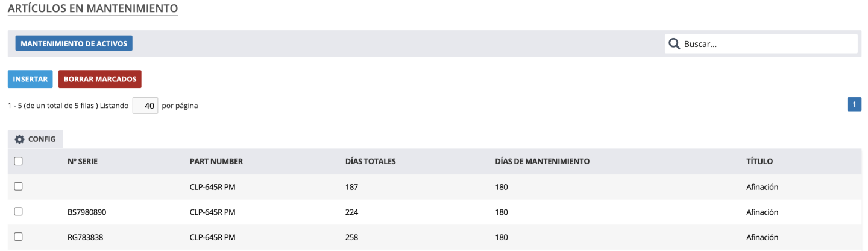The width and height of the screenshot is (868, 251).
Task: Click the gear icon next to CONFIG
Action: point(20,139)
